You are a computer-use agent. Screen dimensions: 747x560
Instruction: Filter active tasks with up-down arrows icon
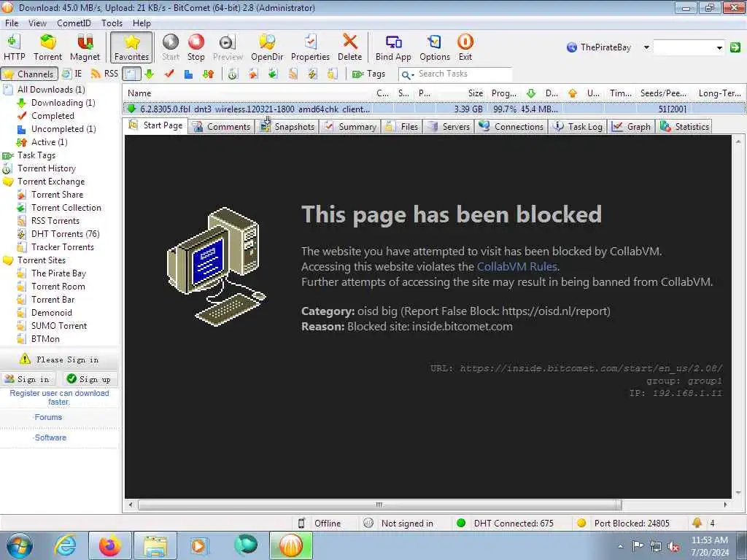[208, 74]
